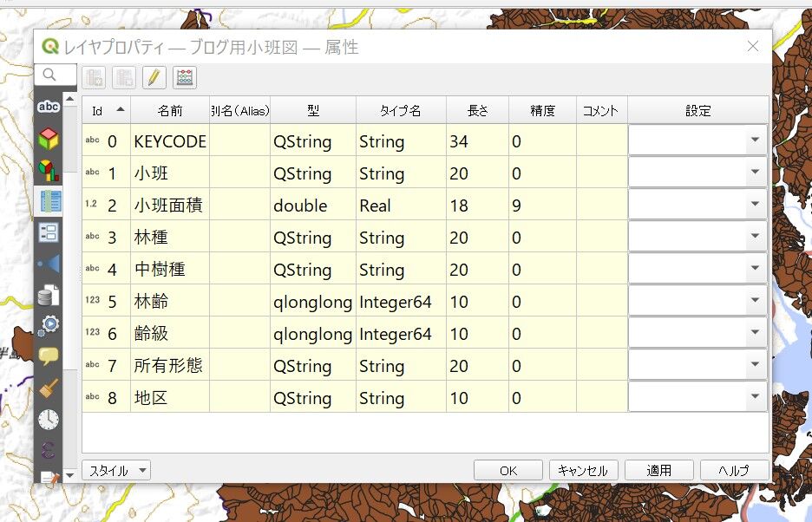Click the New Field toolbar icon

click(94, 78)
